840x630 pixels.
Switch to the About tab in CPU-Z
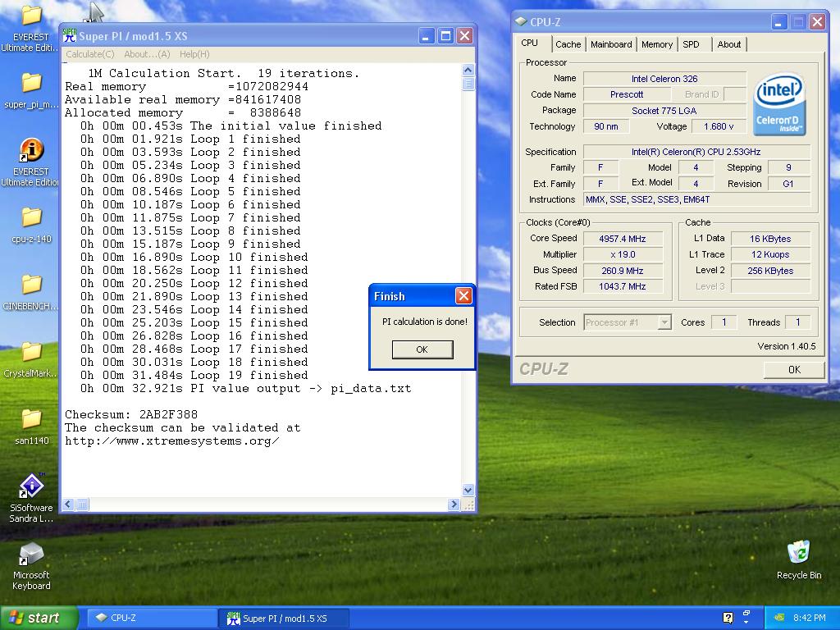[729, 44]
